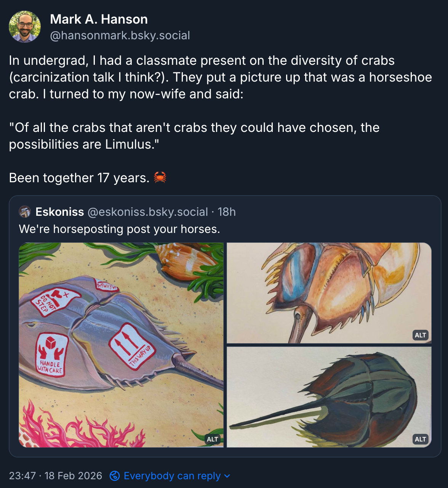Open Mark A. Hanson's profile avatar

pos(25,27)
